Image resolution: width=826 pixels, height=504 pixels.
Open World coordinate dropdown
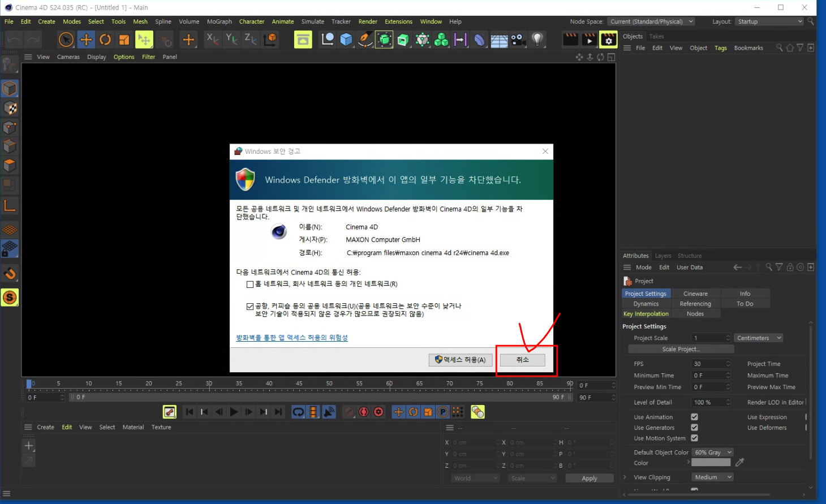click(475, 478)
